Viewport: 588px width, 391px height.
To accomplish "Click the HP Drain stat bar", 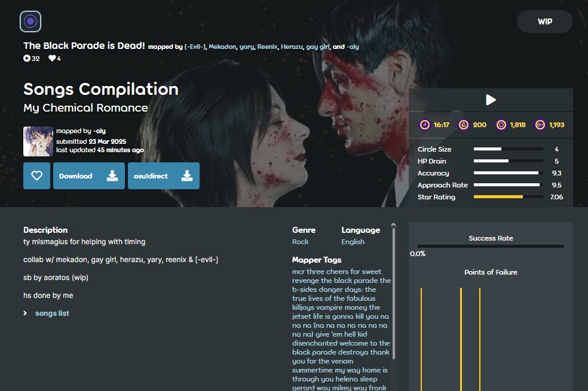I will click(x=508, y=161).
